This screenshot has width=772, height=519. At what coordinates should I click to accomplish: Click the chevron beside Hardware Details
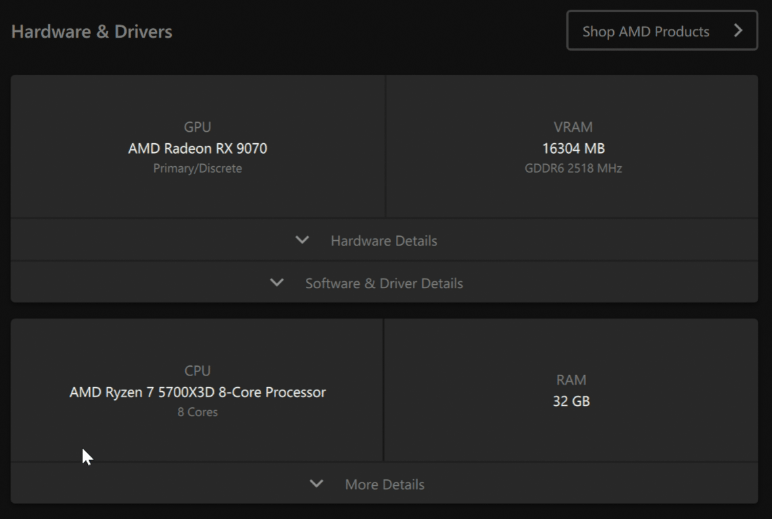pyautogui.click(x=302, y=240)
